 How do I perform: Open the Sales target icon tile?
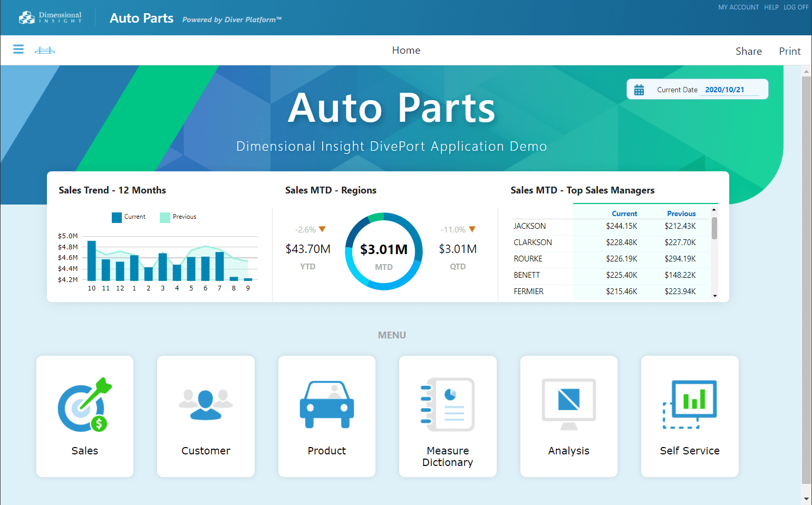coord(85,405)
